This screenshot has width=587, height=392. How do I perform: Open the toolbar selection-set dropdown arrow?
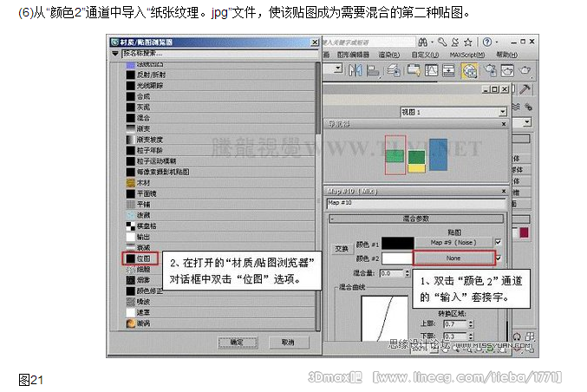[x=338, y=69]
